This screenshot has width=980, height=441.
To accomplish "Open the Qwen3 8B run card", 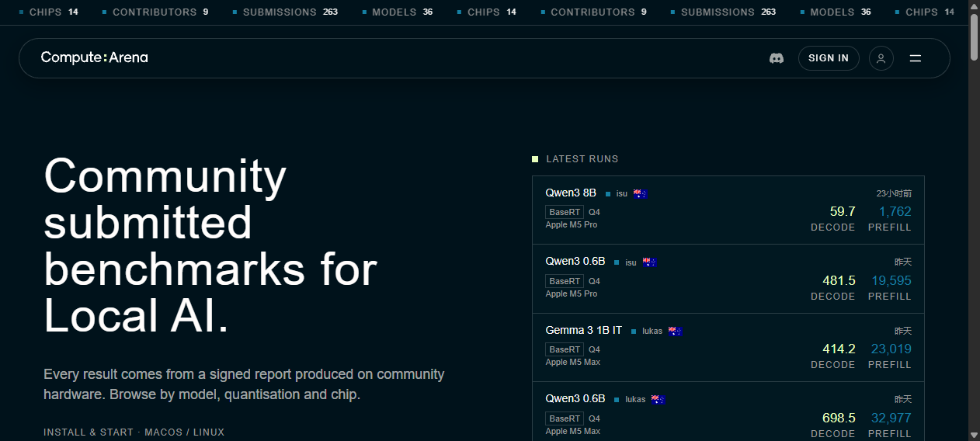I will [x=728, y=210].
